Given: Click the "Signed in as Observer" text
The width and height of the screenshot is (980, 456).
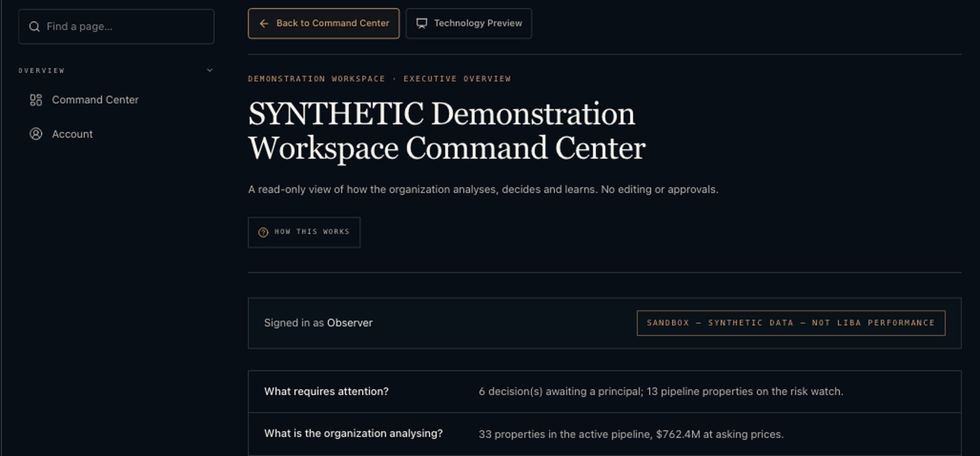Looking at the screenshot, I should pyautogui.click(x=318, y=323).
